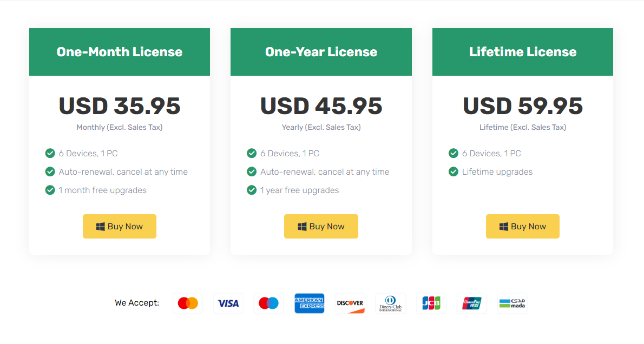The width and height of the screenshot is (644, 344).
Task: Click the Discover card icon
Action: pyautogui.click(x=350, y=303)
